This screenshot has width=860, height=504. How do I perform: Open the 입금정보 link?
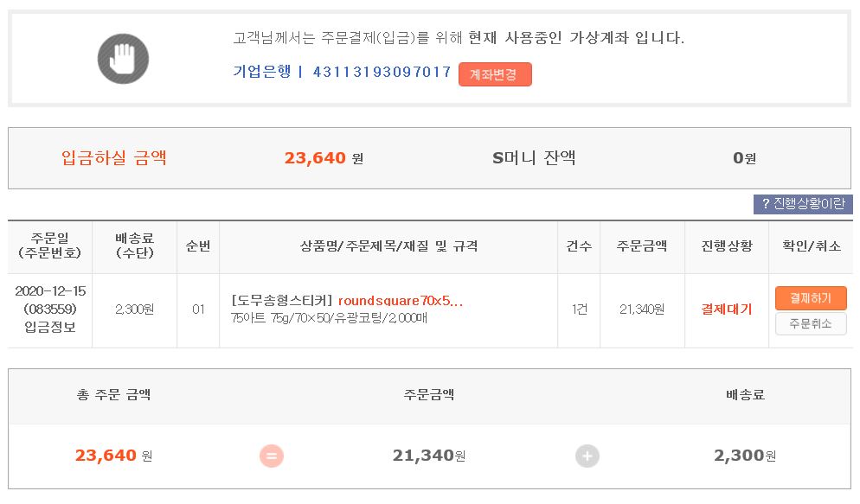[x=50, y=326]
